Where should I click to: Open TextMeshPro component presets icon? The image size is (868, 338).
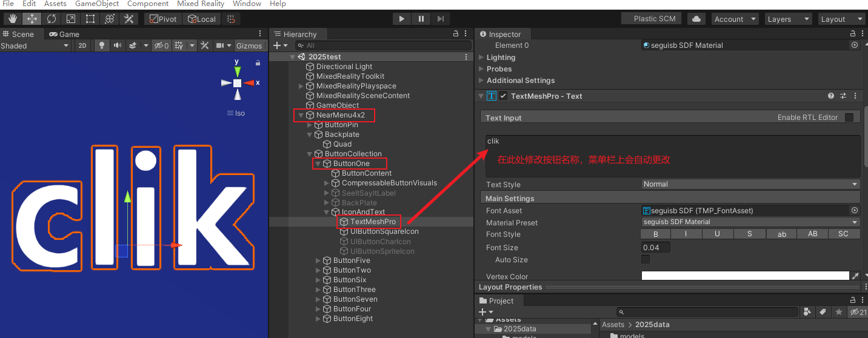pyautogui.click(x=843, y=96)
